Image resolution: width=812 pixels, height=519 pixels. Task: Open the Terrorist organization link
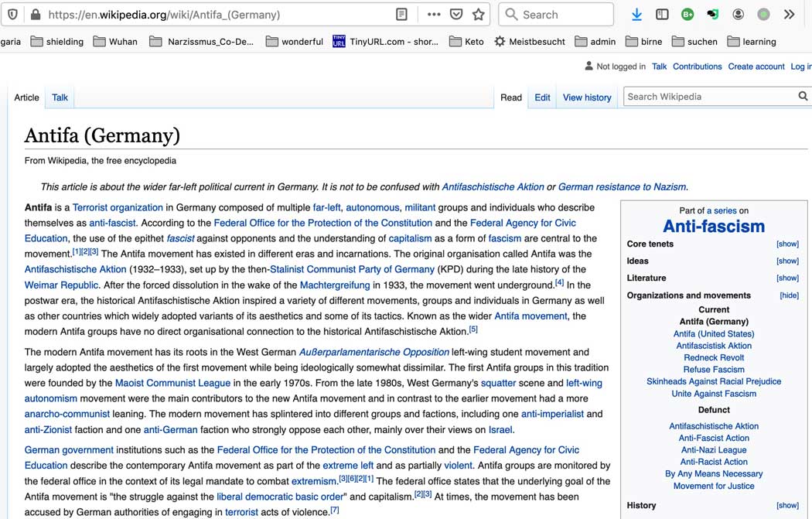[118, 208]
